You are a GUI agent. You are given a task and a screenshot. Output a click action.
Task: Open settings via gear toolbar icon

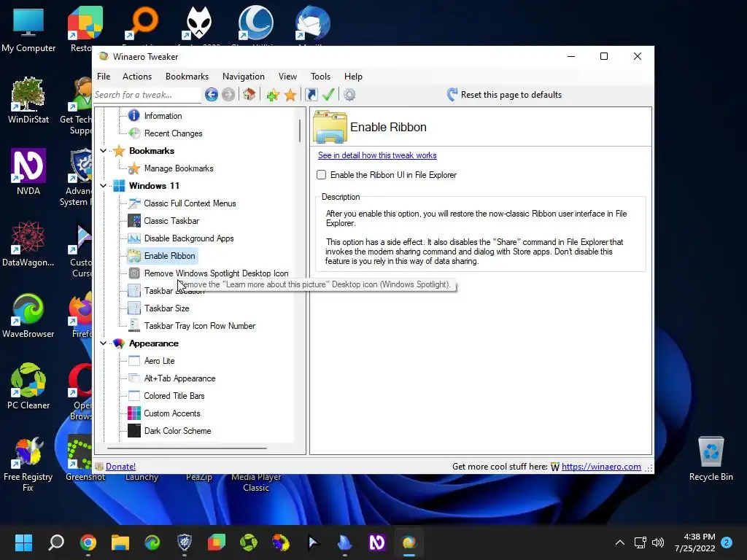point(349,95)
